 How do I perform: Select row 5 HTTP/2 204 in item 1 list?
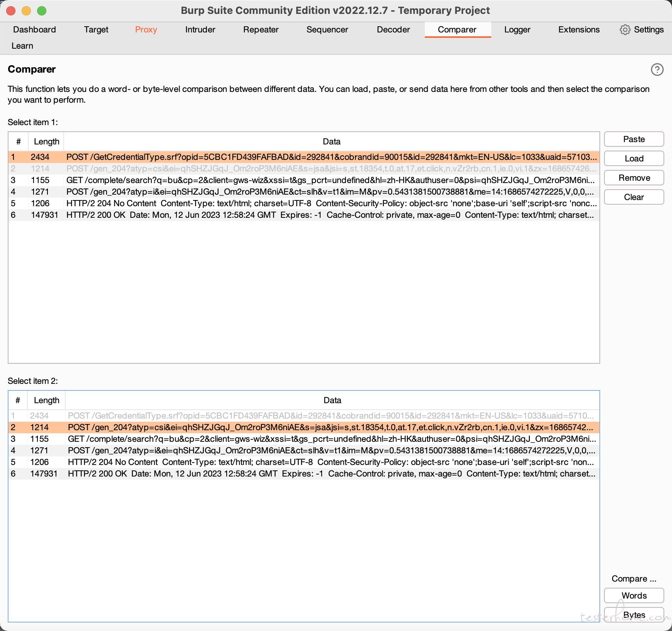pyautogui.click(x=304, y=203)
